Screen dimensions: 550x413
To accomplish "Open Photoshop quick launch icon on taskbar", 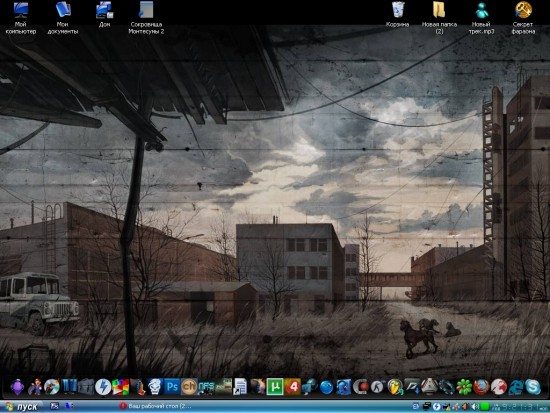I will tap(54, 406).
